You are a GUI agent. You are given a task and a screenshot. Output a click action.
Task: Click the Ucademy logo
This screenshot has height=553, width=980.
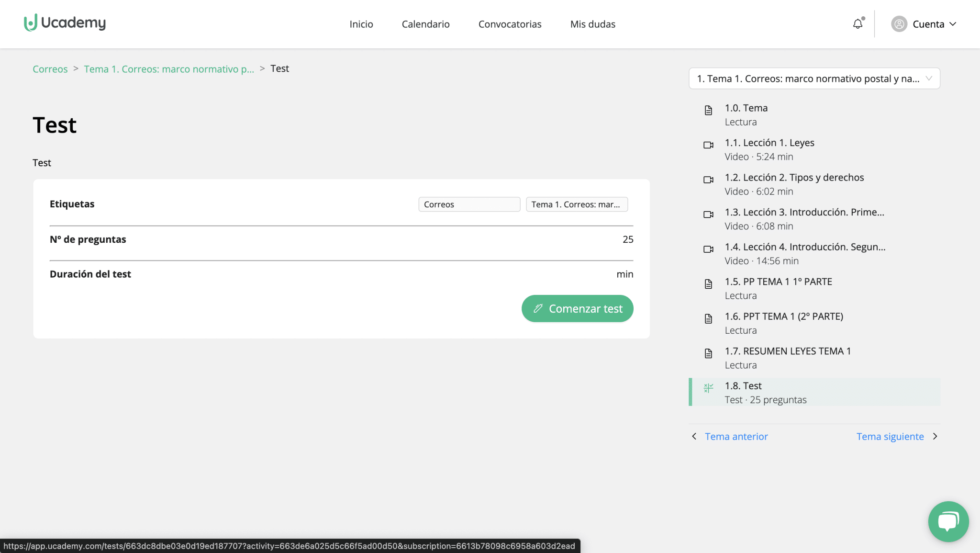click(65, 23)
